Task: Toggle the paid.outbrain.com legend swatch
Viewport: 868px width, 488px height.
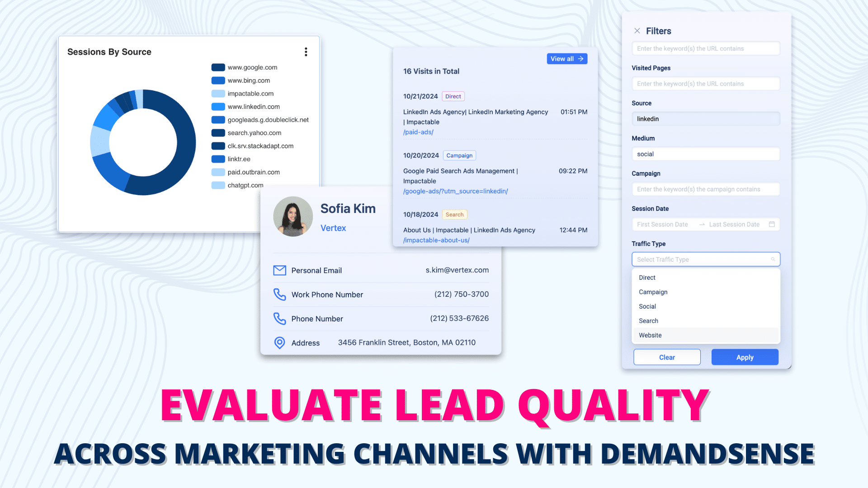Action: tap(218, 172)
